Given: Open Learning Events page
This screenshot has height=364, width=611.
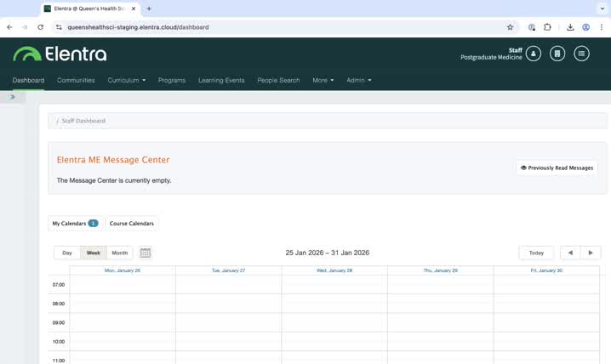Looking at the screenshot, I should point(221,80).
